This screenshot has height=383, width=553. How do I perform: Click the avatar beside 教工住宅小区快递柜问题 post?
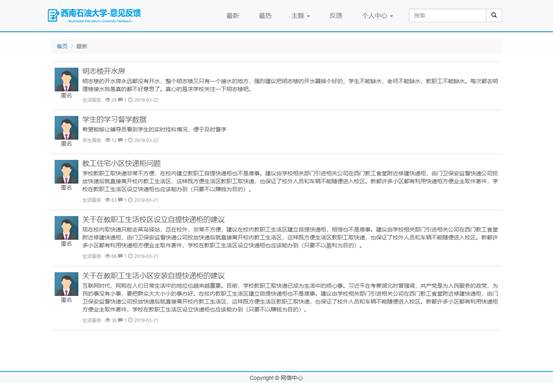(66, 172)
